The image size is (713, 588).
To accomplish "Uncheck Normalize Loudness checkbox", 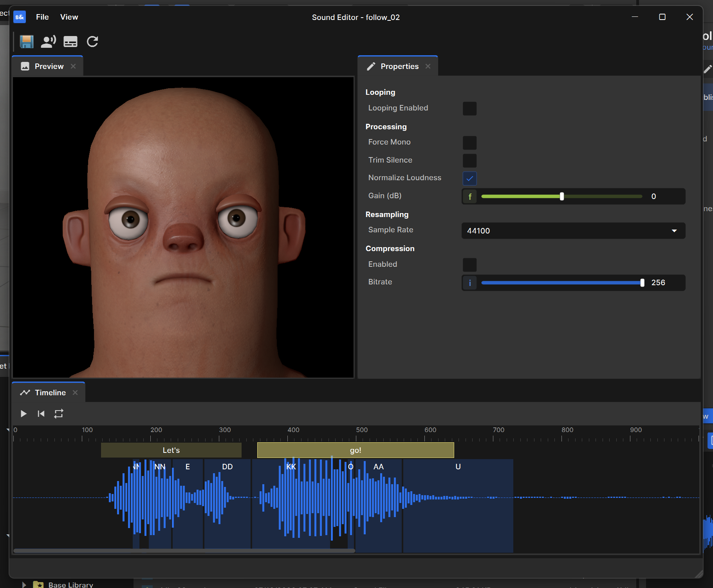I will (x=469, y=178).
